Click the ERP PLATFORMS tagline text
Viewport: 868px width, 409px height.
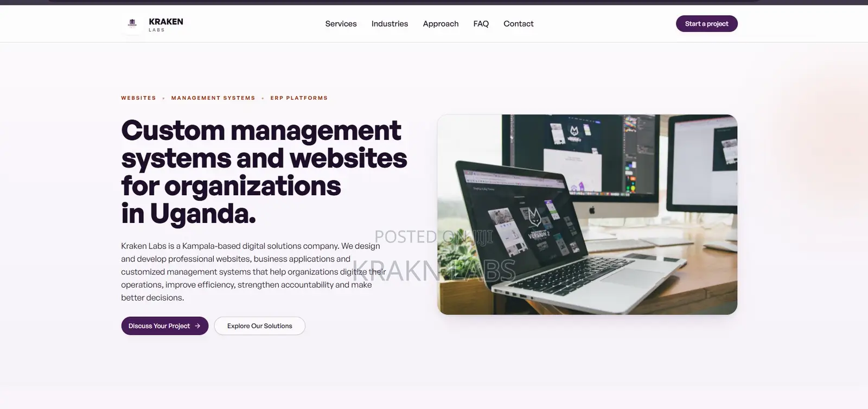coord(299,98)
